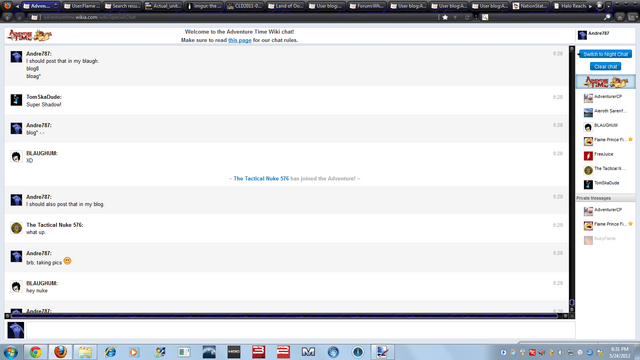Viewport: 640px width, 360px height.
Task: Switch to the Halo Reach browser tab
Action: coord(570,6)
